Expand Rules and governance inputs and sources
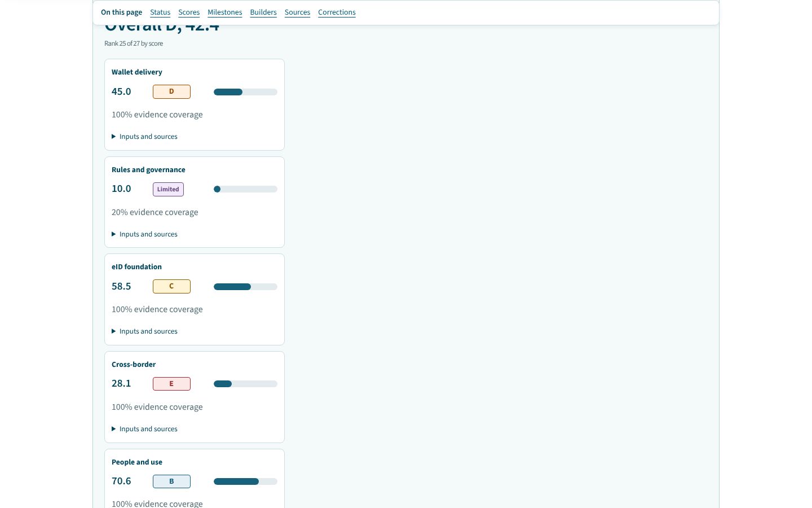The height and width of the screenshot is (508, 812). 144,234
